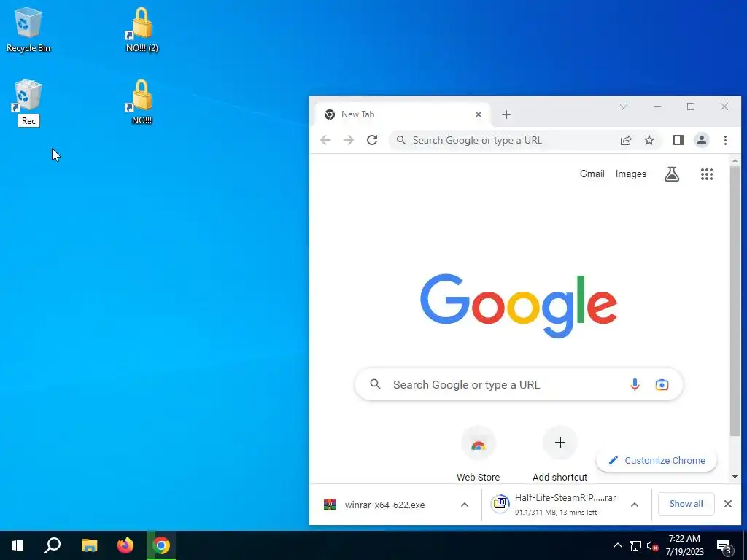
Task: Select the NO!!! (2) lock shortcut
Action: coord(142,30)
